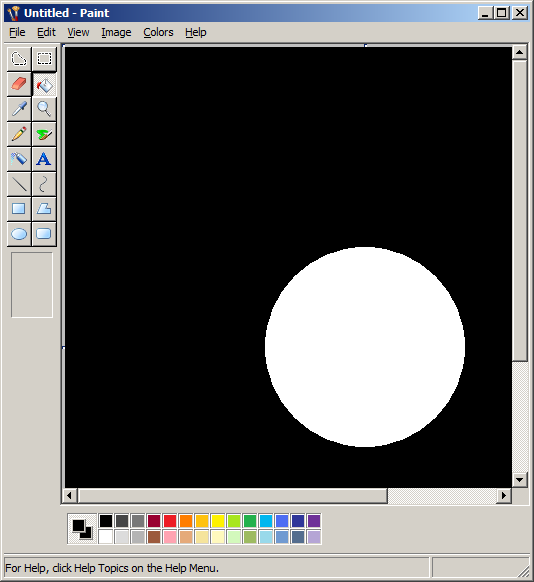
Task: Select the Ellipse shape tool
Action: (19, 234)
